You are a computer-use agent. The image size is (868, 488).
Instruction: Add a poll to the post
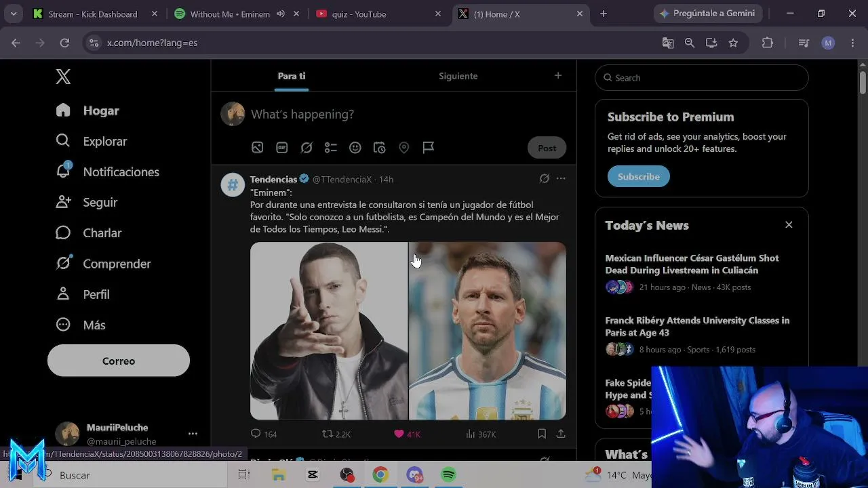point(331,148)
